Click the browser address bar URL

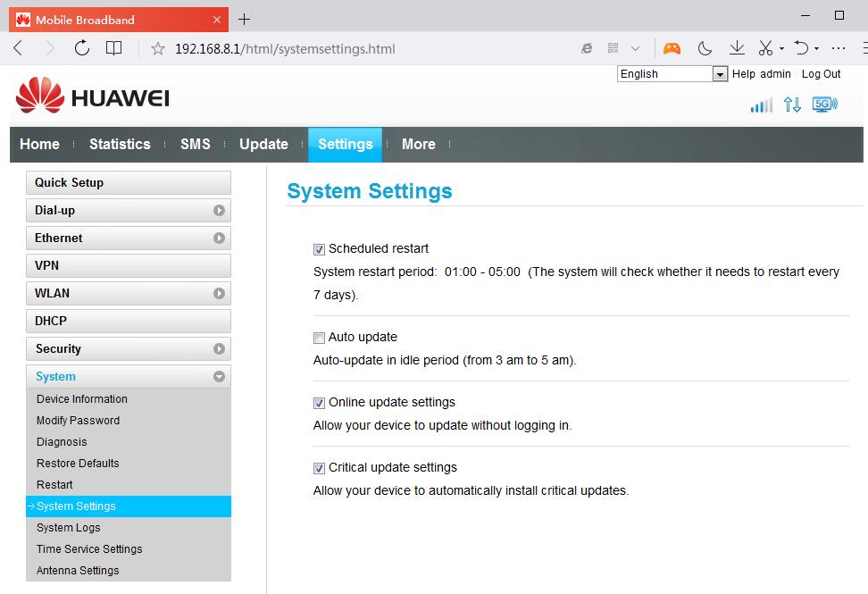[x=286, y=49]
